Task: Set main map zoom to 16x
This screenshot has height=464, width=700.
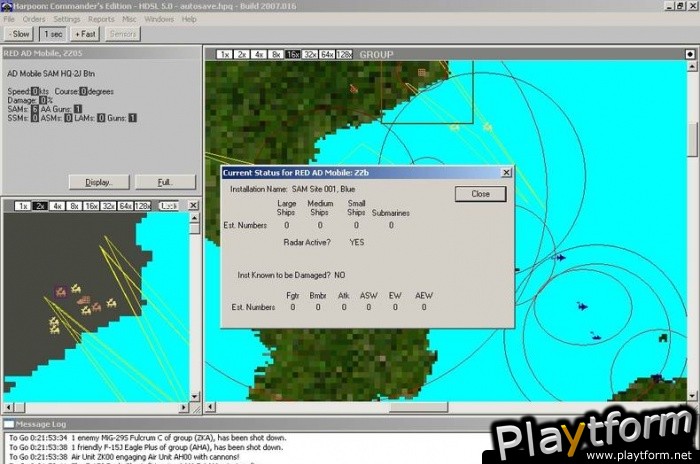Action: point(293,54)
